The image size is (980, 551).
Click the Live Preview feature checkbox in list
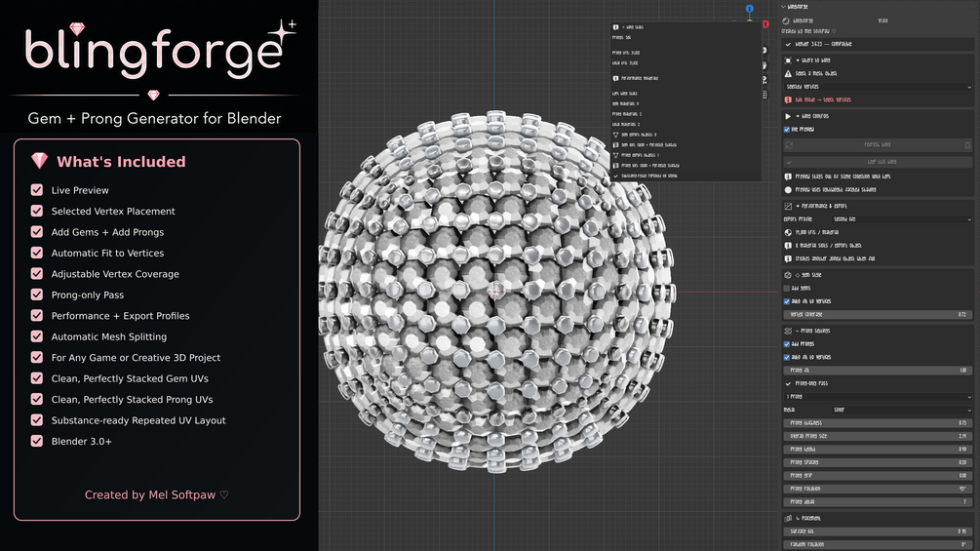[x=37, y=190]
